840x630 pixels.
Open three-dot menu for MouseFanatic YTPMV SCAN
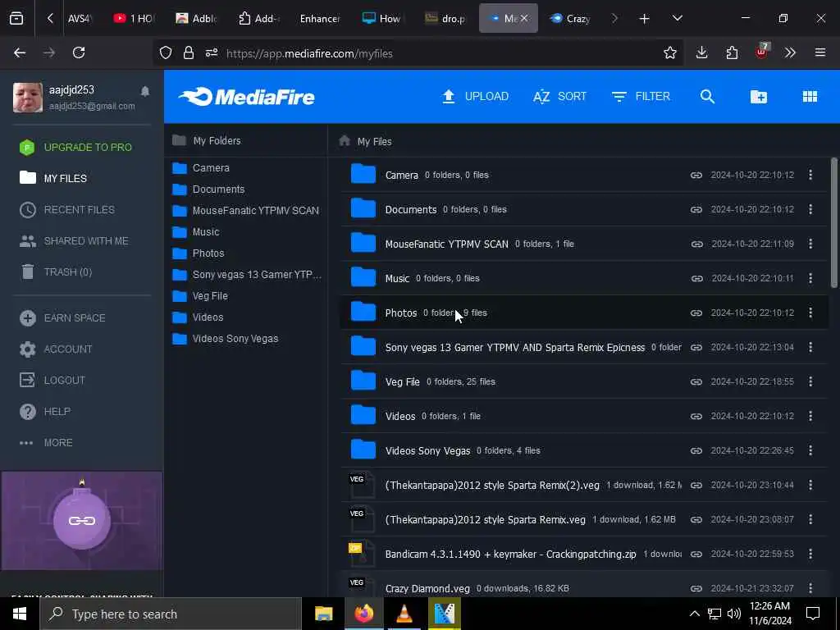pos(810,244)
